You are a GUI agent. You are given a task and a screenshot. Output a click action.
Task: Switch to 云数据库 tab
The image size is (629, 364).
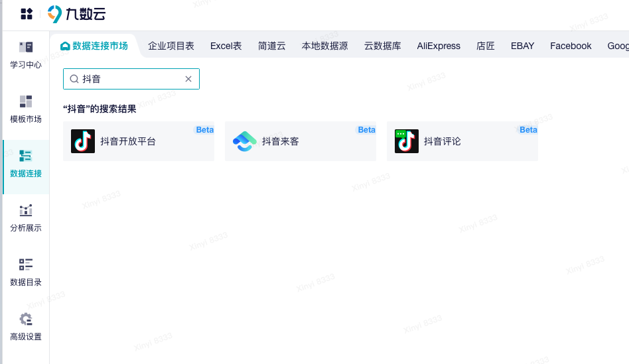click(382, 46)
